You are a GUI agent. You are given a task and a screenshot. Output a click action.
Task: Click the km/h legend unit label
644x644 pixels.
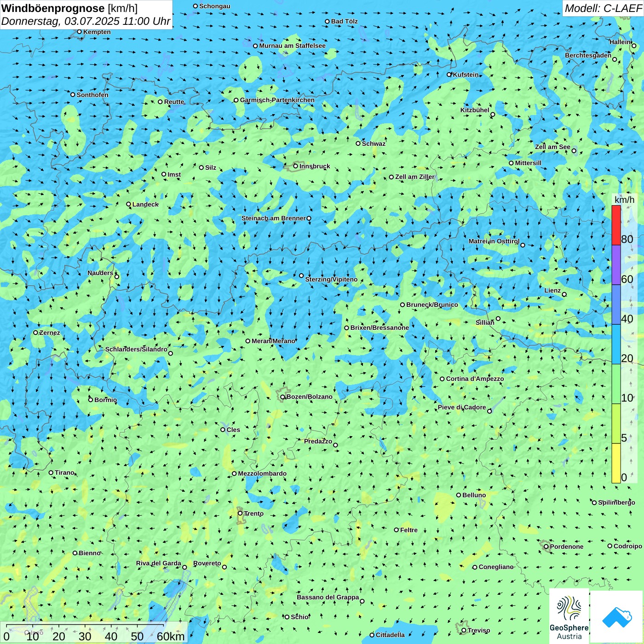(x=624, y=200)
